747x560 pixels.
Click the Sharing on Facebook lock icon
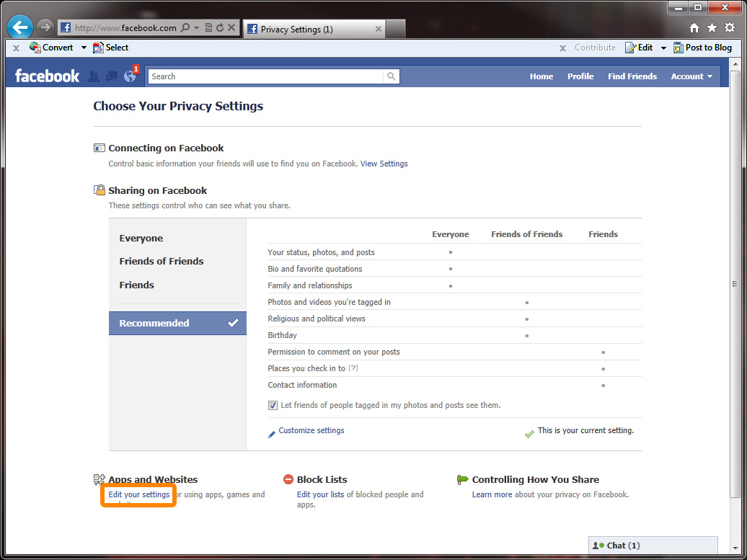coord(99,190)
